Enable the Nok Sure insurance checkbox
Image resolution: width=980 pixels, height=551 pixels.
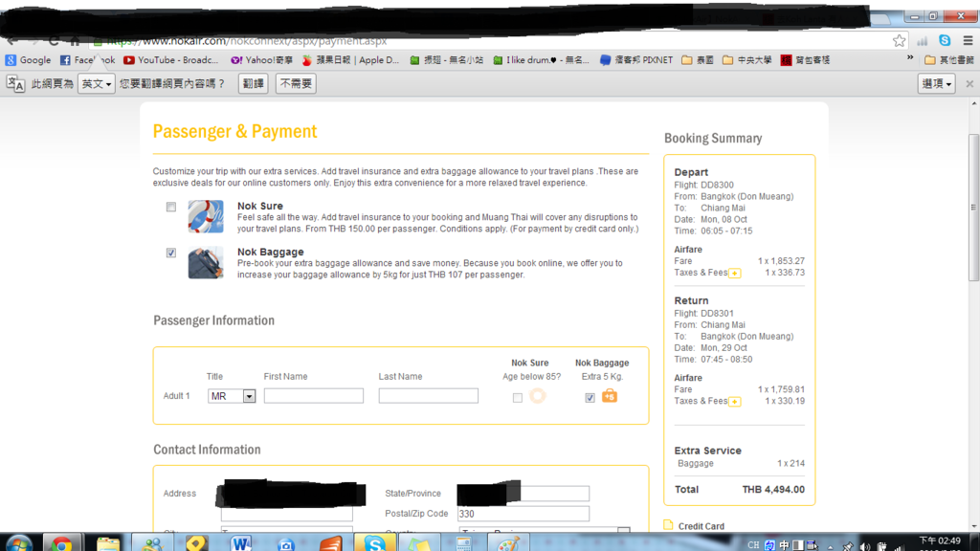tap(171, 207)
